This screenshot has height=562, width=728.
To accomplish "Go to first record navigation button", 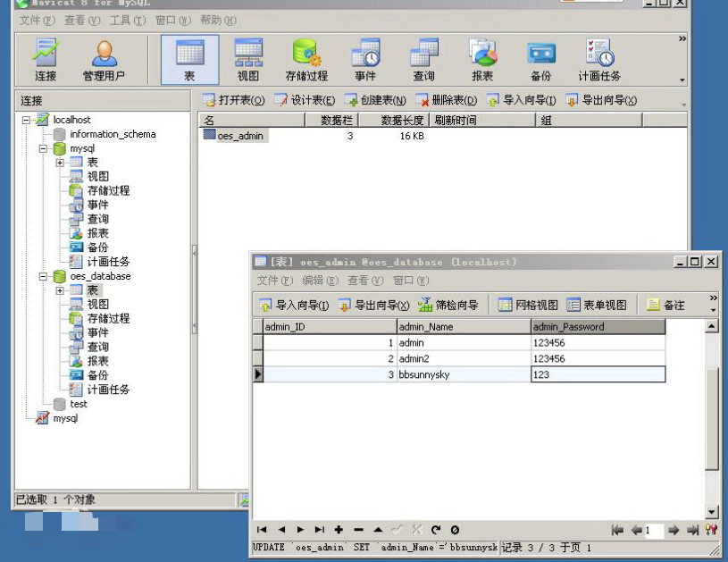I will pyautogui.click(x=262, y=530).
